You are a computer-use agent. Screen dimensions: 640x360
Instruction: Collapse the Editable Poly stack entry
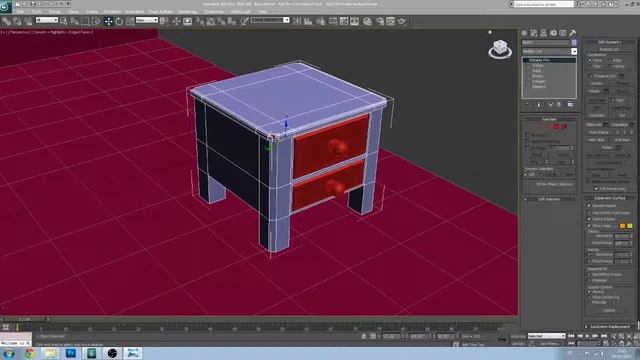tap(526, 60)
